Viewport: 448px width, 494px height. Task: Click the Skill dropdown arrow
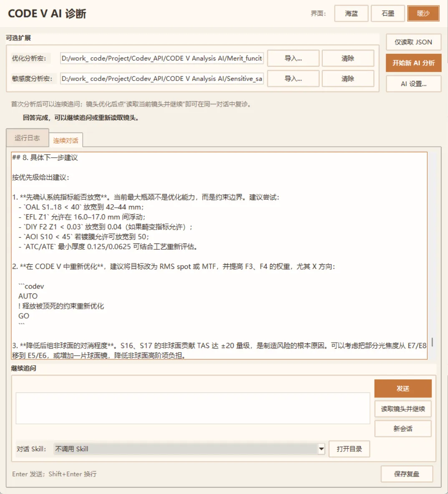coord(321,449)
